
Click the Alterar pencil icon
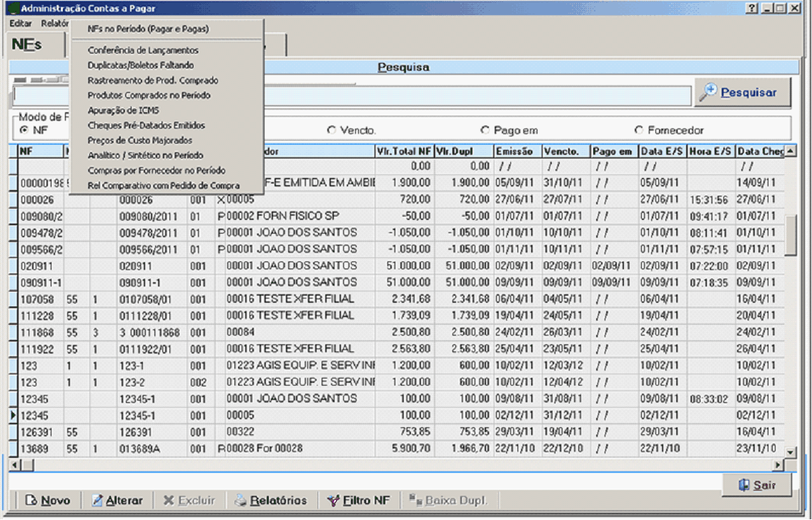point(98,501)
